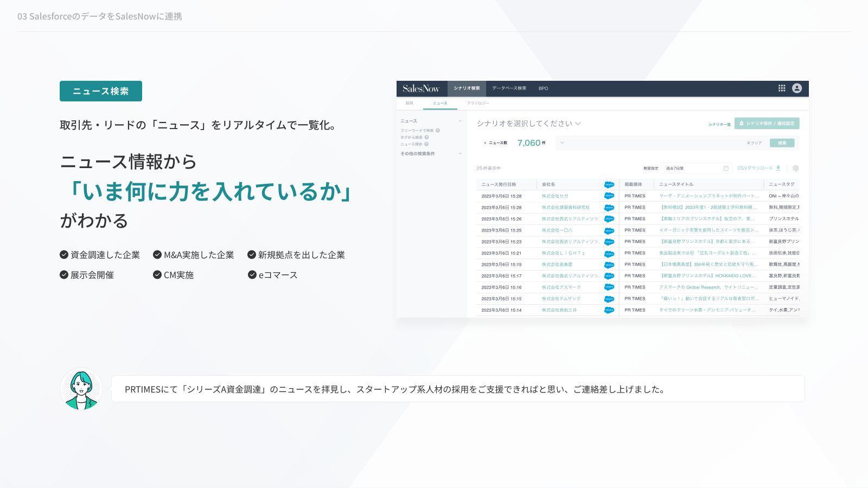The image size is (868, 488).
Task: Click Salesforce icon in the table header
Action: coord(609,185)
